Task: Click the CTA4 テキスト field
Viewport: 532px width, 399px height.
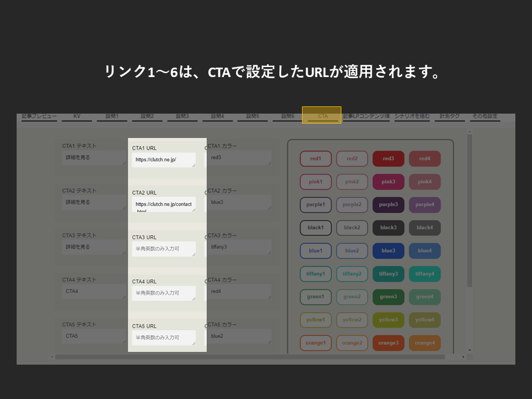Action: click(94, 291)
